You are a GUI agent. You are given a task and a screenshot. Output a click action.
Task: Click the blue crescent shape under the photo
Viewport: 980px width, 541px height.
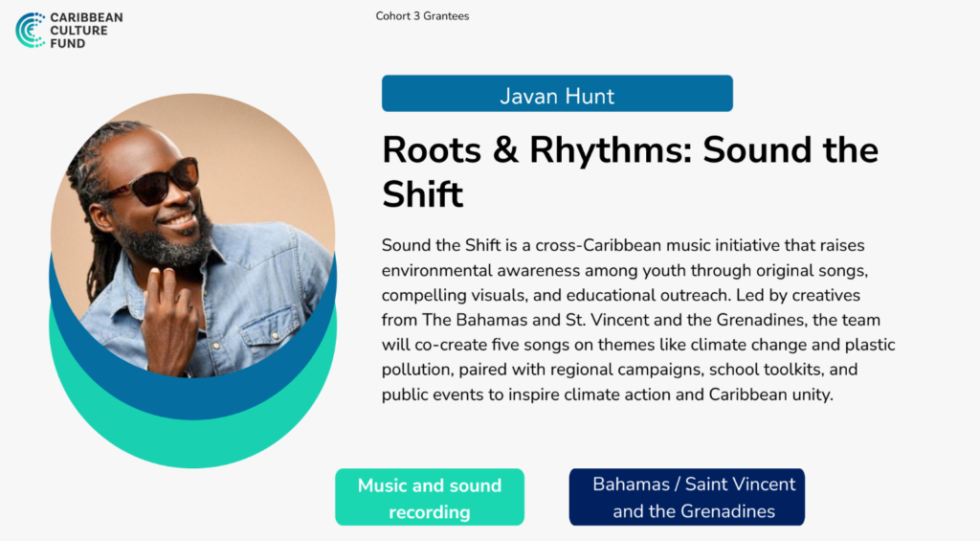click(x=191, y=395)
